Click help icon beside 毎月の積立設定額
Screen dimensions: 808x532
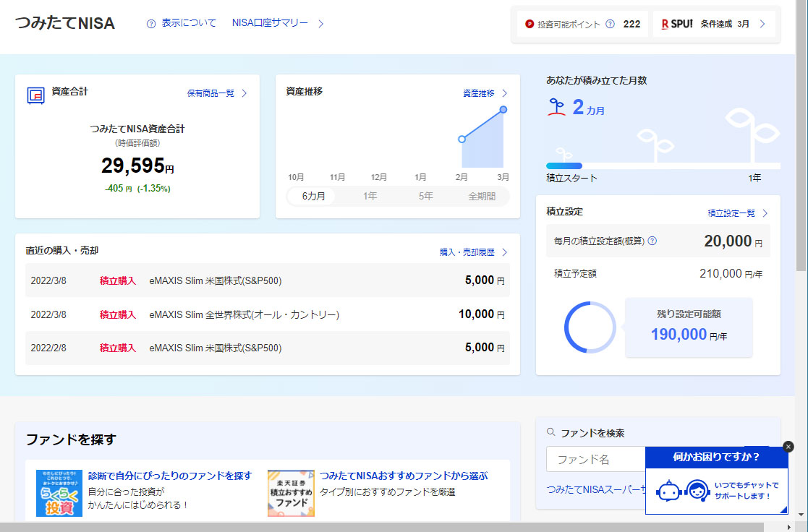coord(652,241)
